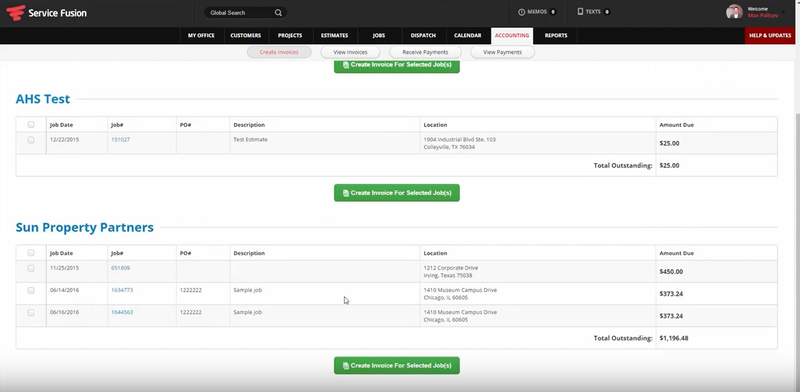Select the Create Invoices sub-tab

(279, 52)
